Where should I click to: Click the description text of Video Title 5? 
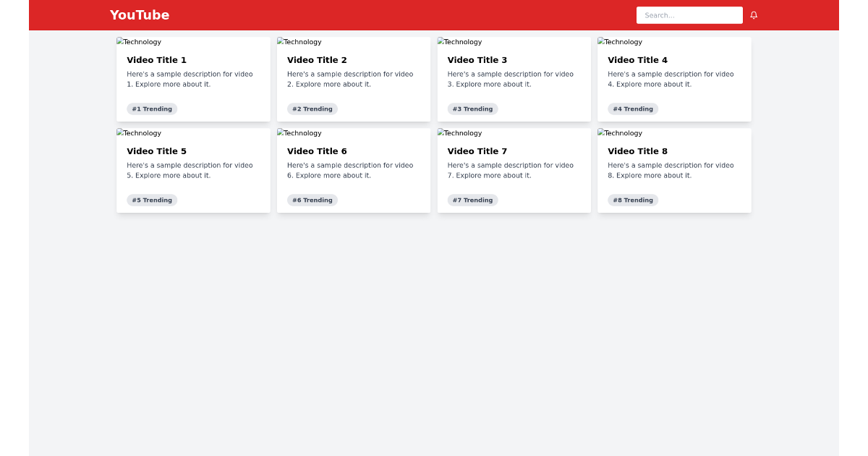pos(190,170)
